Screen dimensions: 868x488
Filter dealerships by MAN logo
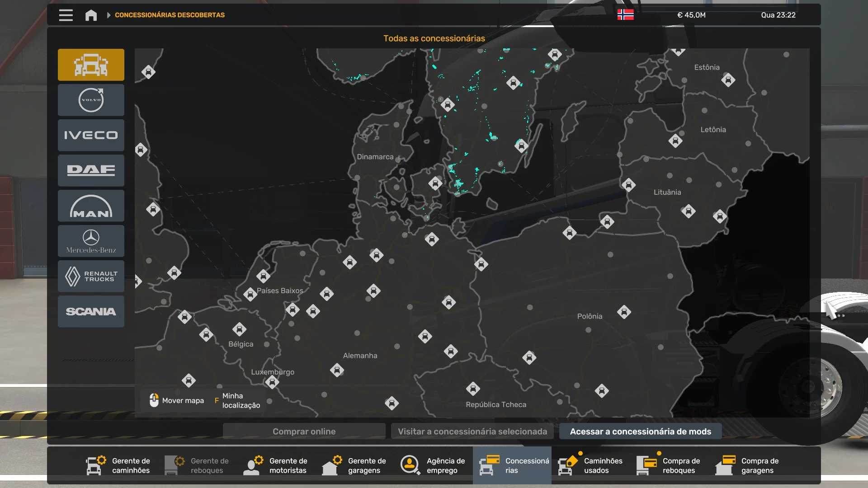click(x=91, y=206)
